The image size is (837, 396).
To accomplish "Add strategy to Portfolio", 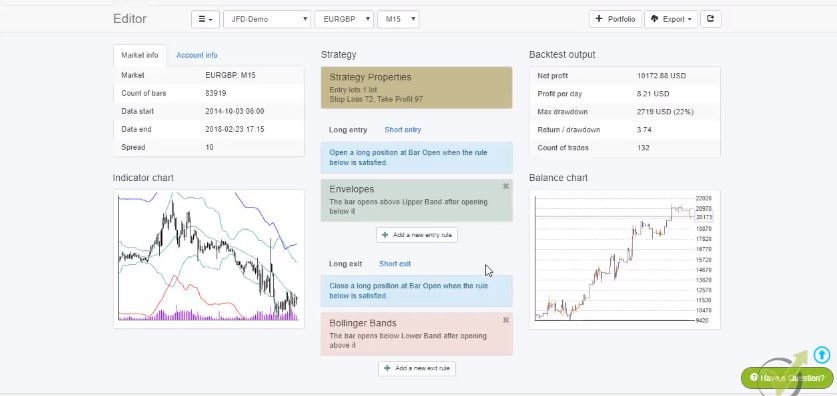I will pyautogui.click(x=615, y=19).
